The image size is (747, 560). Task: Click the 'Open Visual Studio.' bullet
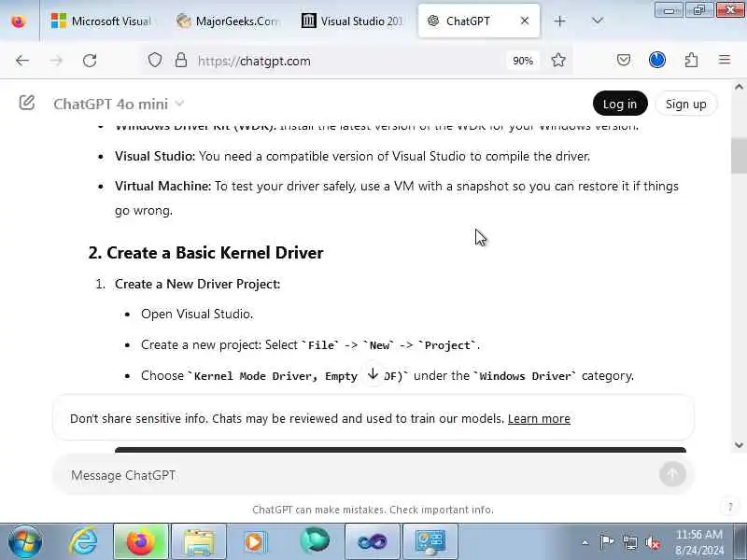(x=197, y=315)
